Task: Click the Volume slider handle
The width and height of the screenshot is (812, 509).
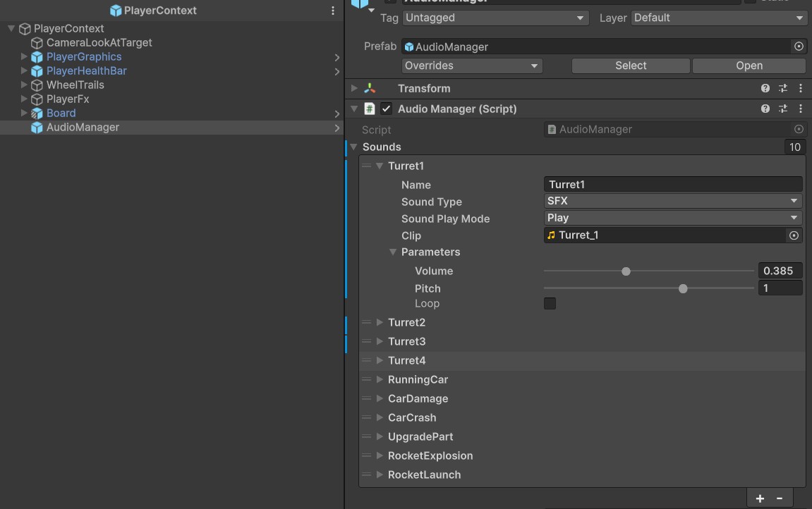Action: (x=626, y=271)
